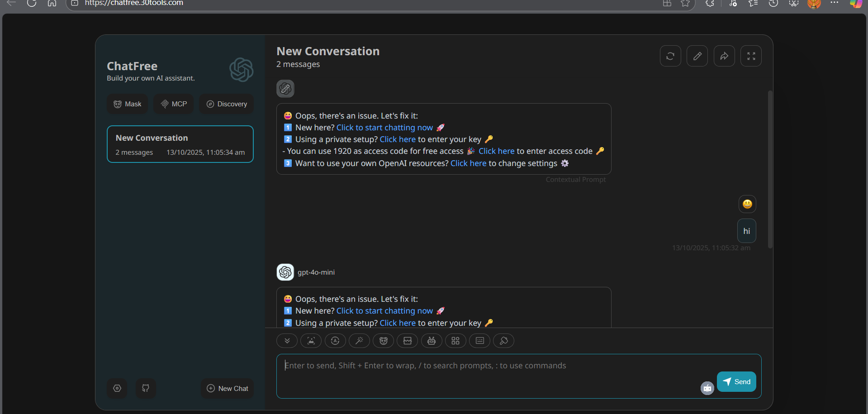Clear context with the torn-page icon

coord(408,341)
